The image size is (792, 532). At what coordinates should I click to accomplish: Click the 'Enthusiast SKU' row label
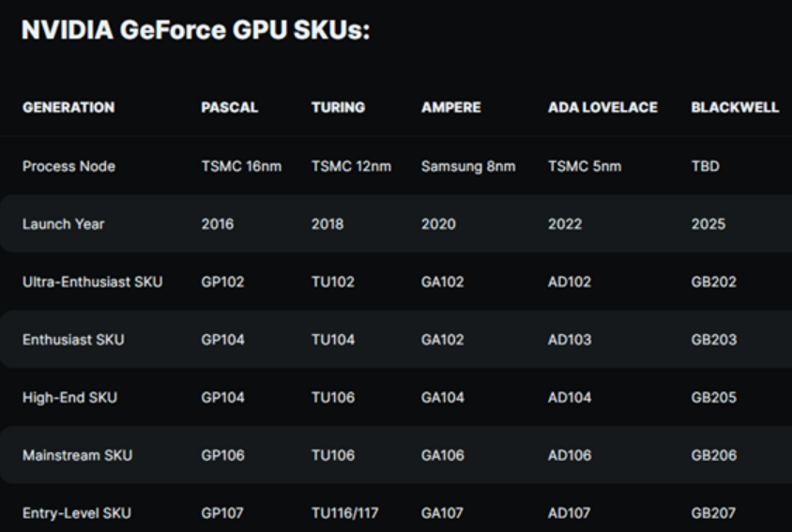[73, 340]
